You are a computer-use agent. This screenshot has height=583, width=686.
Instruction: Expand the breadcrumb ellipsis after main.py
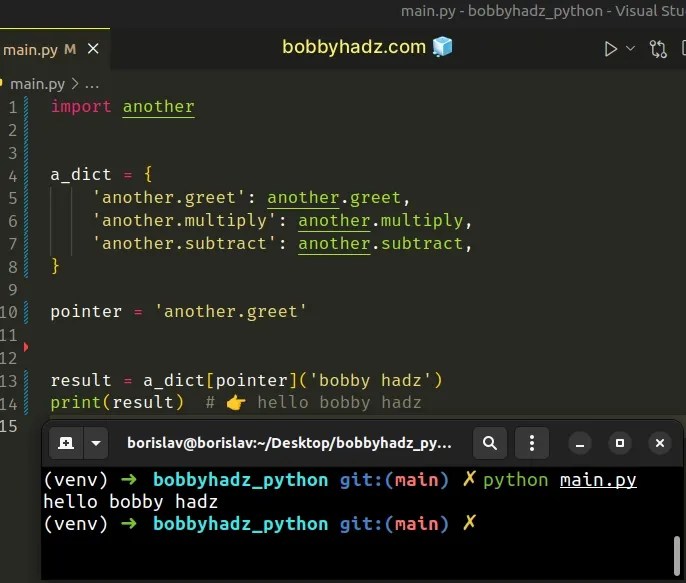[92, 84]
